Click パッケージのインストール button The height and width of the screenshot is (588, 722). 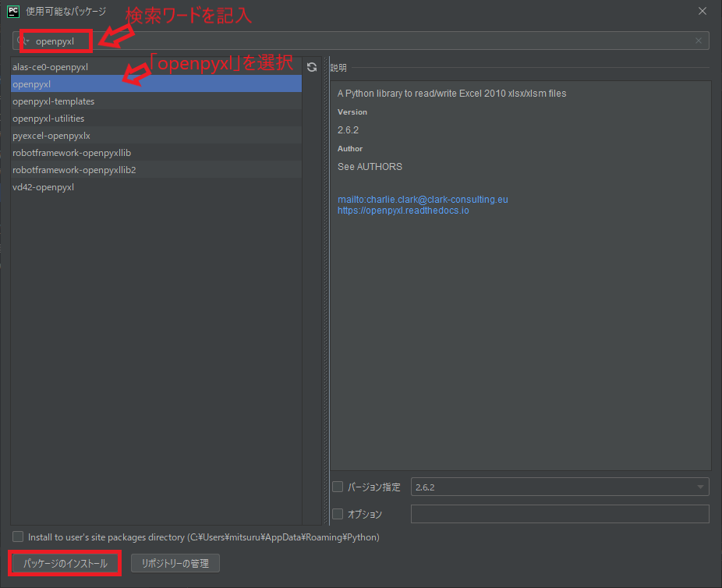point(65,563)
